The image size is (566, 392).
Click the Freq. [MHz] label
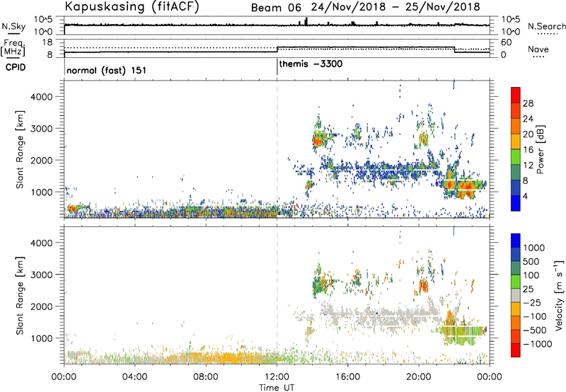13,47
